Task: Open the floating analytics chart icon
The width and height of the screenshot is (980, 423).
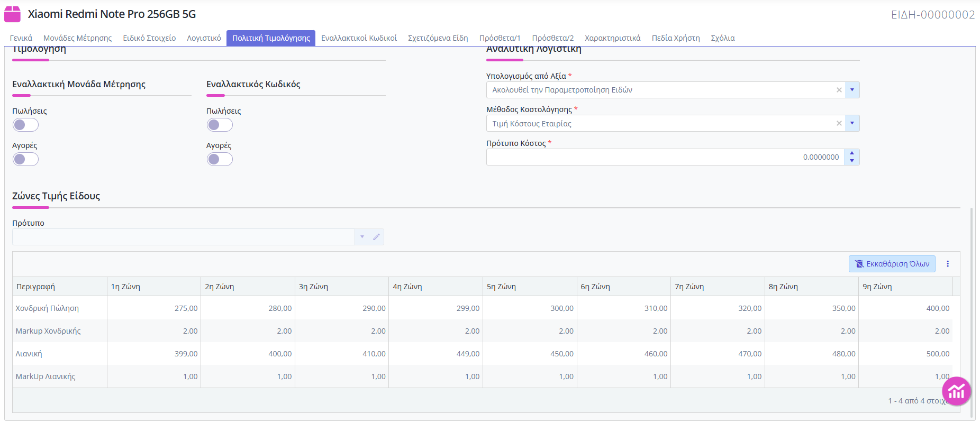Action: coord(956,391)
